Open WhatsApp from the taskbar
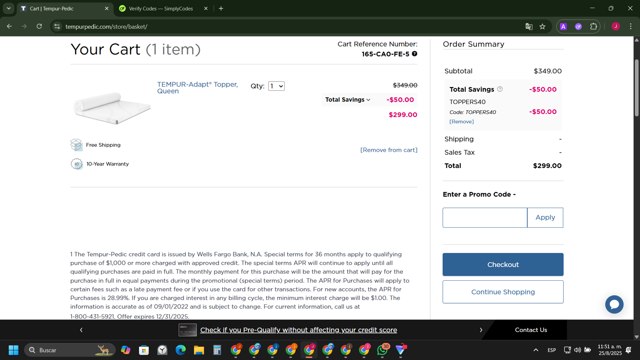The height and width of the screenshot is (360, 640). 383,350
